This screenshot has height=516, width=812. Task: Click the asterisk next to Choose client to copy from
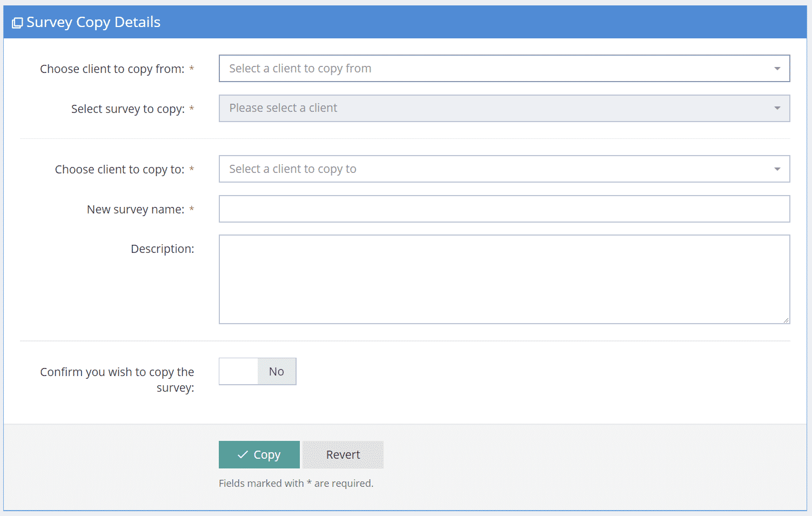pos(192,69)
